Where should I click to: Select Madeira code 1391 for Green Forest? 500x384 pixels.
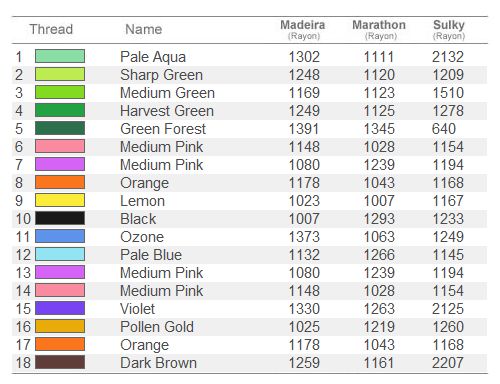pyautogui.click(x=304, y=129)
